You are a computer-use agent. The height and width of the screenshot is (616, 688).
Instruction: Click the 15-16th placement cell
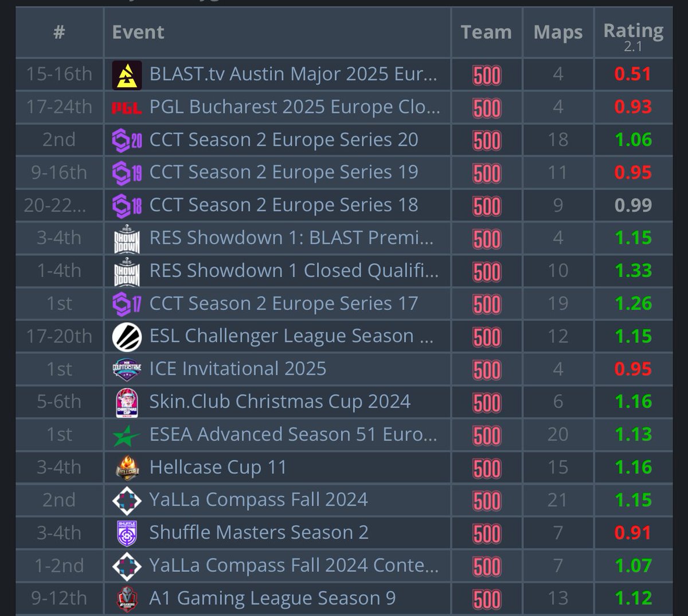tap(59, 74)
